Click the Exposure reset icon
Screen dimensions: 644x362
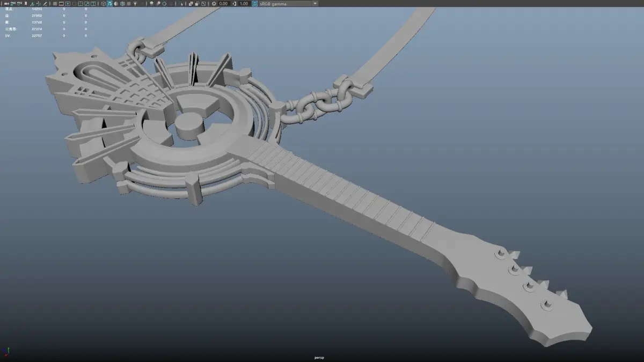(214, 3)
